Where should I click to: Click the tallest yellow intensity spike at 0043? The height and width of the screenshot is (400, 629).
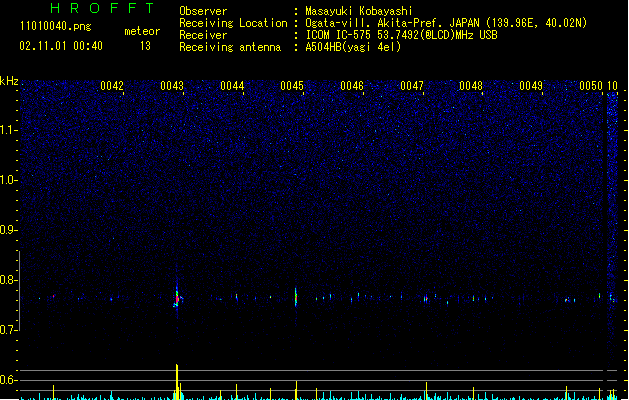177,381
